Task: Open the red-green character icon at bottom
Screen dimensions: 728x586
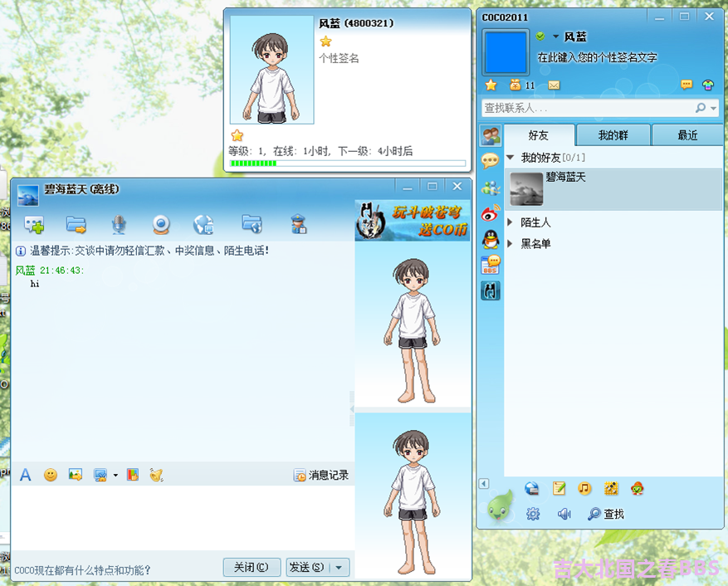Action: pyautogui.click(x=637, y=488)
